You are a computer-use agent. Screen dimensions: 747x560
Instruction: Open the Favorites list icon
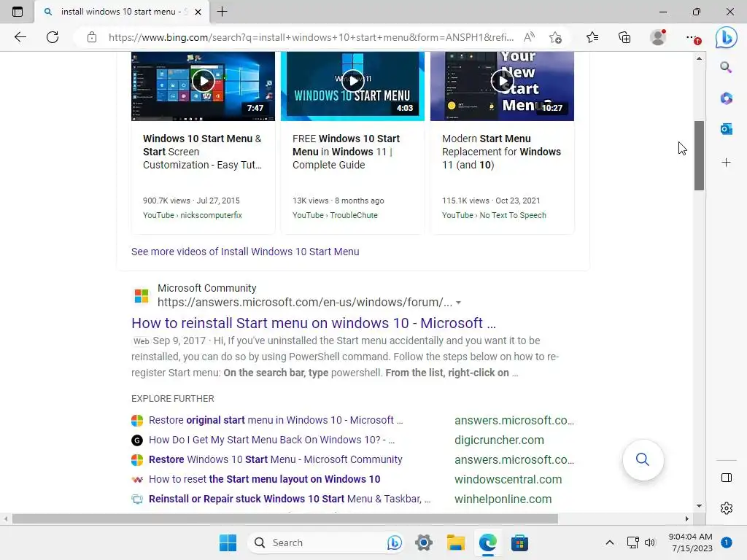(x=592, y=37)
